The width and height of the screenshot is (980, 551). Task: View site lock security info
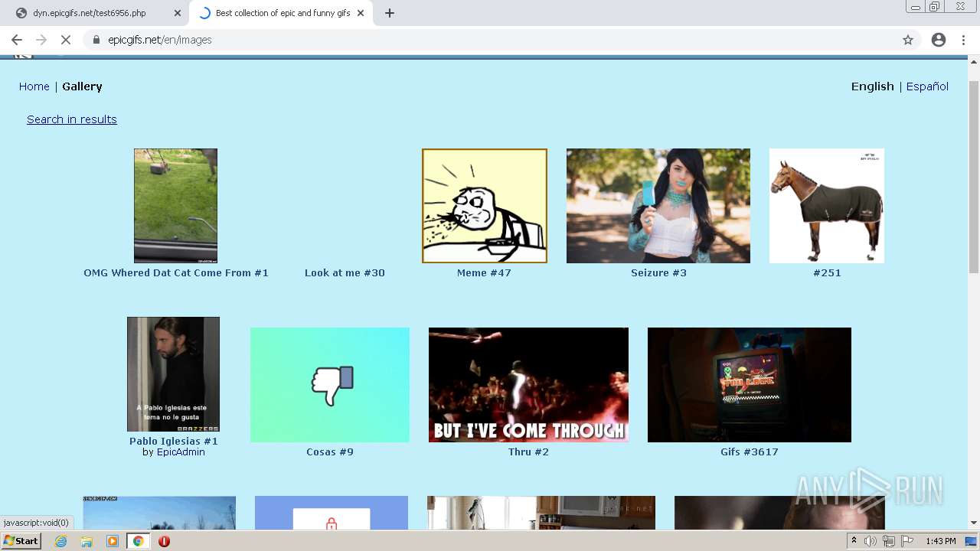click(x=96, y=40)
